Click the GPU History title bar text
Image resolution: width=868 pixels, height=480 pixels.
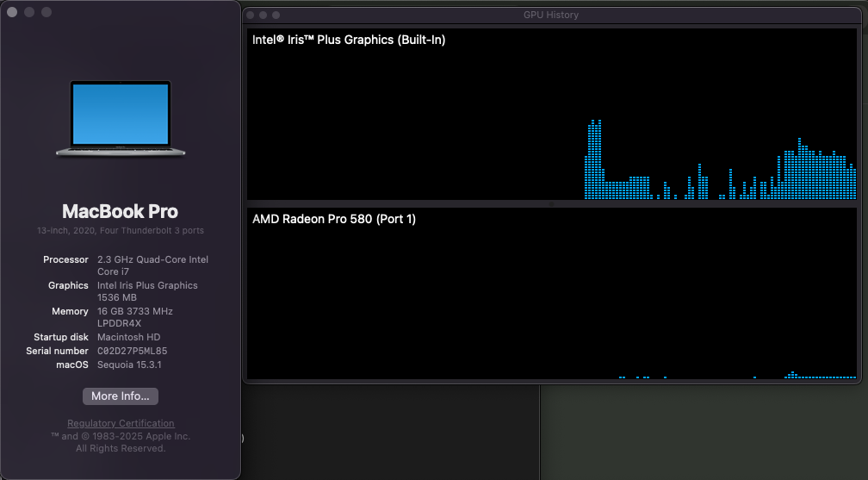tap(551, 15)
